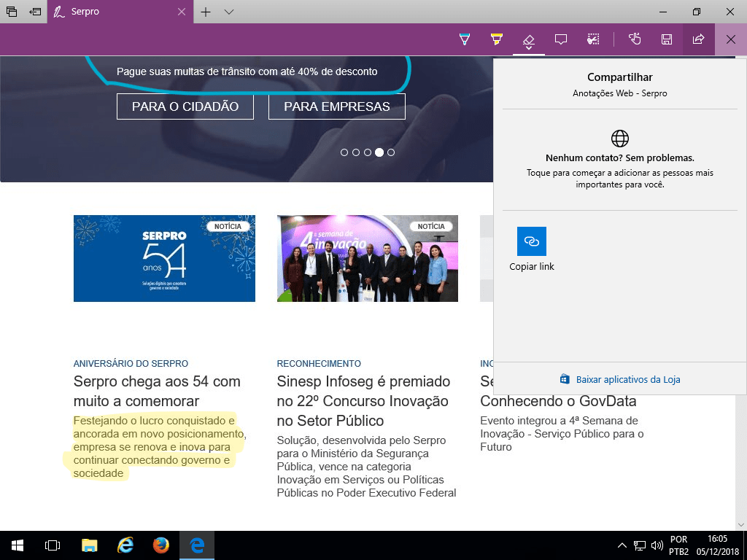Open Baixar aplicativos da Loja link

(x=627, y=379)
